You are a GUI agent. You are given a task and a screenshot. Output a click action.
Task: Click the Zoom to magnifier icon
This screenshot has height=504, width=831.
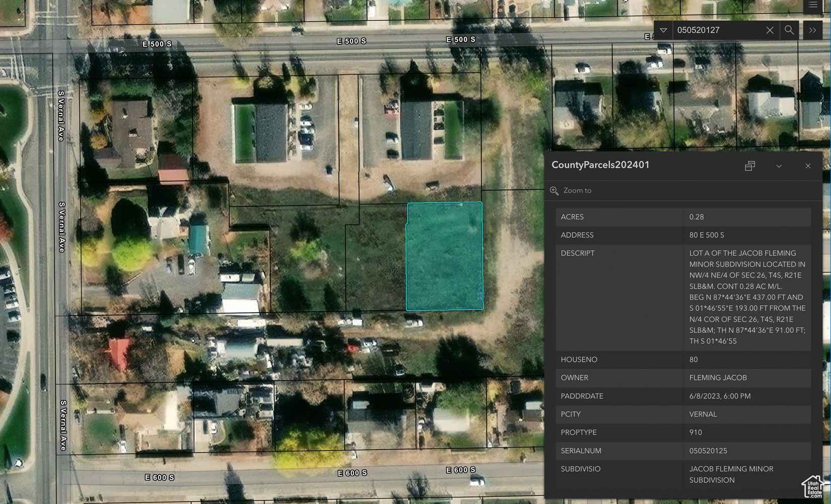tap(554, 190)
